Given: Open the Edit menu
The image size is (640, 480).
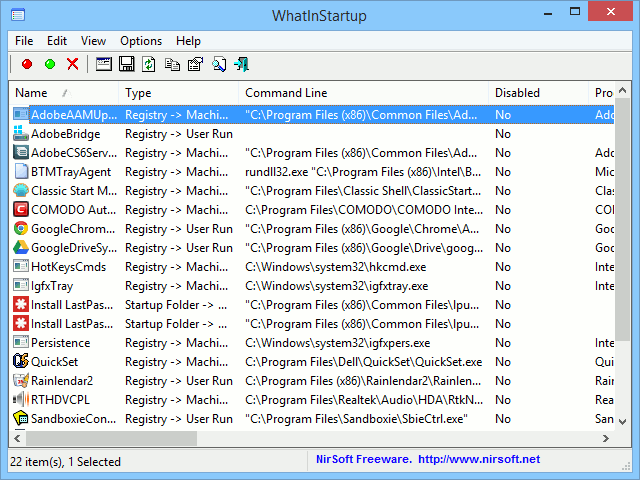Looking at the screenshot, I should 57,41.
